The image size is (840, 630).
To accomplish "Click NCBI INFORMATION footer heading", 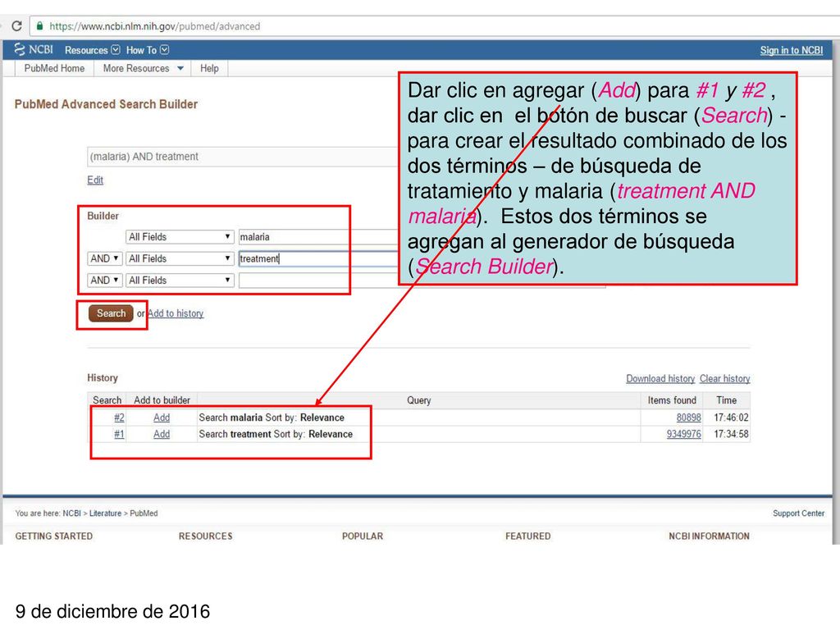I will click(x=709, y=536).
